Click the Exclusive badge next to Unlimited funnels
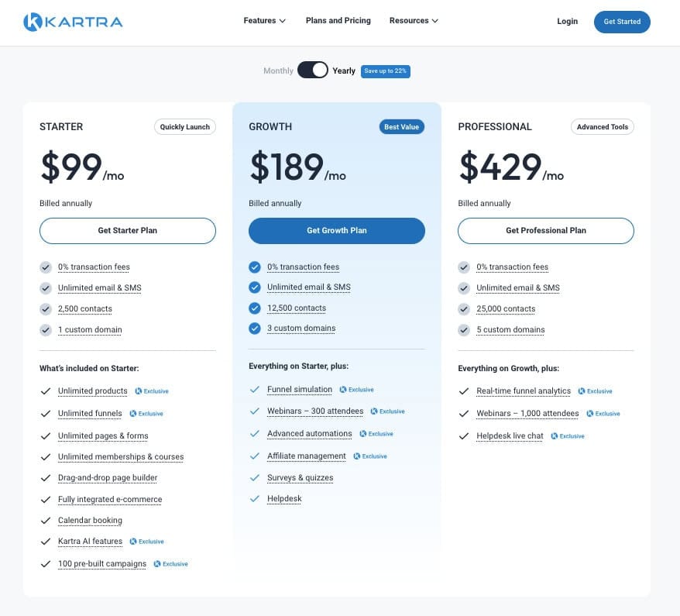Screen dimensions: 680x616 pyautogui.click(x=146, y=414)
